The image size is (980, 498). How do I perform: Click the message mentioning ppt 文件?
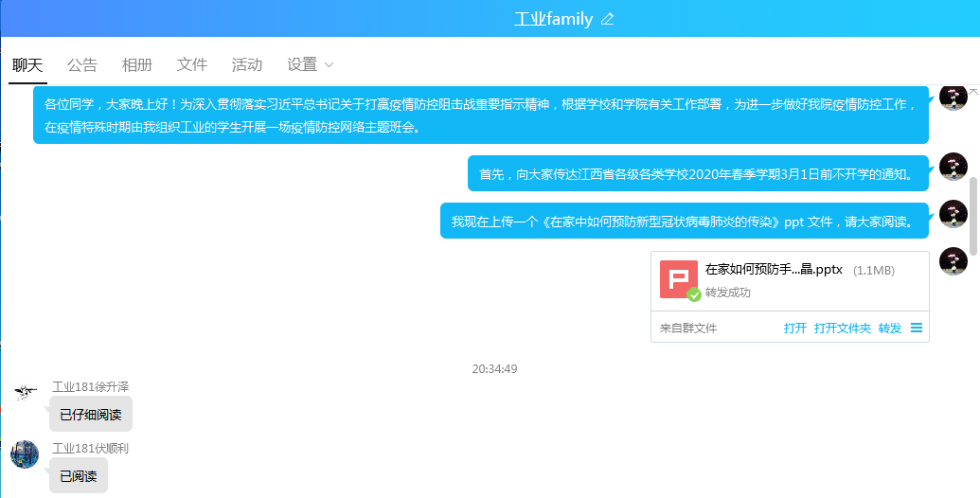click(685, 221)
